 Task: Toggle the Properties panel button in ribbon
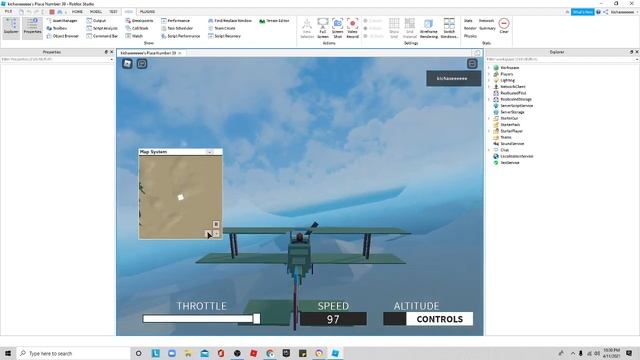(x=32, y=28)
